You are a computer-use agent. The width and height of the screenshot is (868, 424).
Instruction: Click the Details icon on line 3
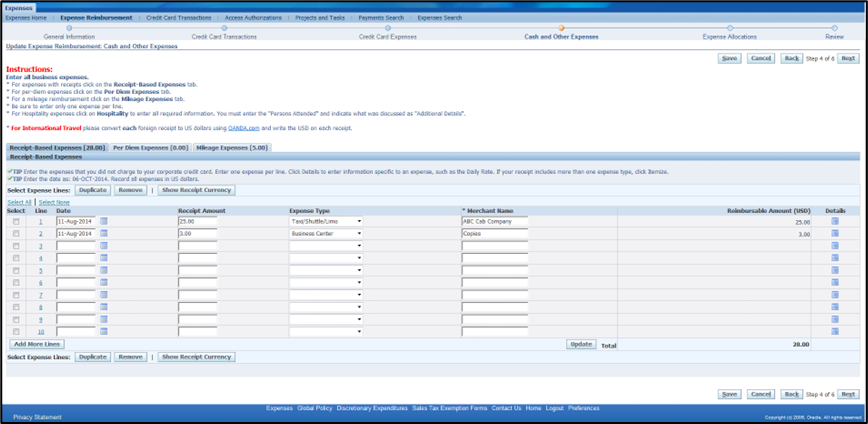tap(835, 245)
